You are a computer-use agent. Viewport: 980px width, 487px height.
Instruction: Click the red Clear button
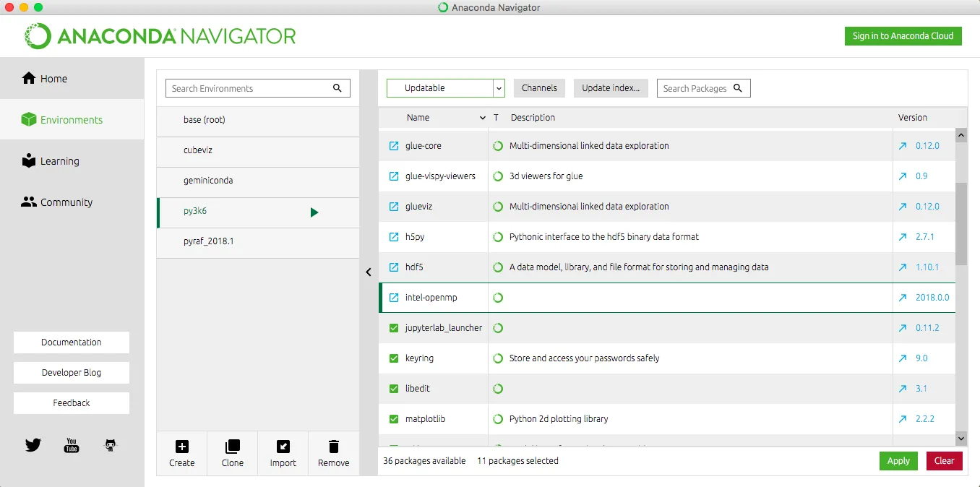coord(945,461)
